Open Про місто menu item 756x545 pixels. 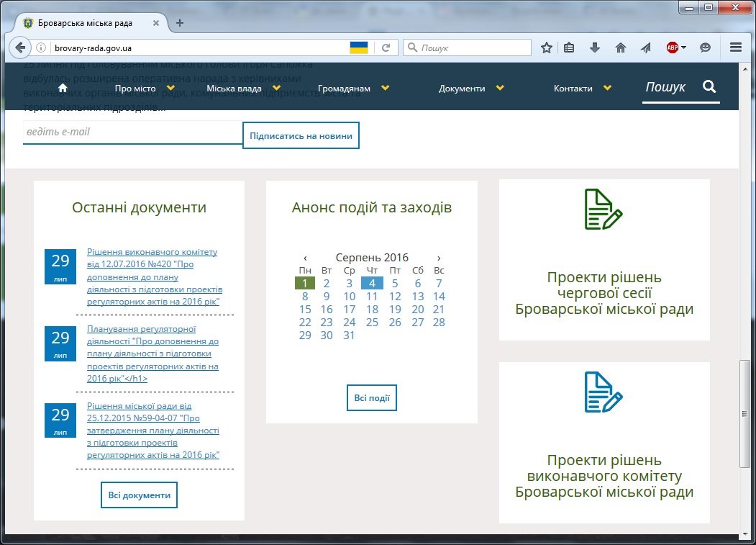click(135, 89)
